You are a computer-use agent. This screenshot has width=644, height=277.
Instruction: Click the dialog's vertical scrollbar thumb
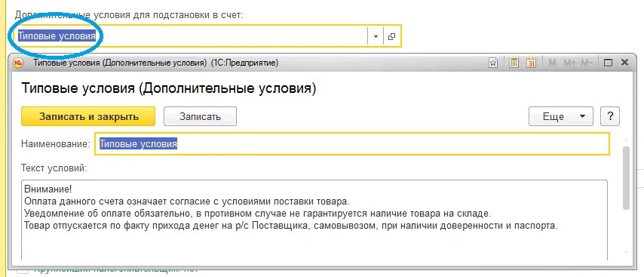(x=626, y=178)
